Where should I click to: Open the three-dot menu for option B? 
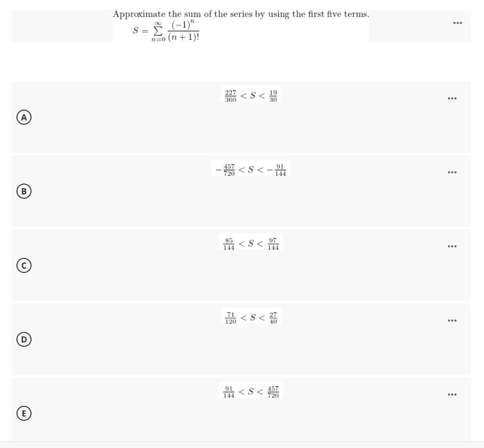tap(451, 172)
